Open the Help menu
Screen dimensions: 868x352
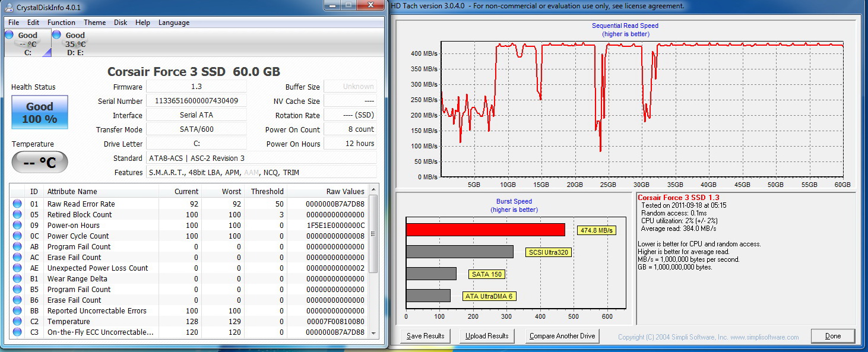tap(142, 23)
